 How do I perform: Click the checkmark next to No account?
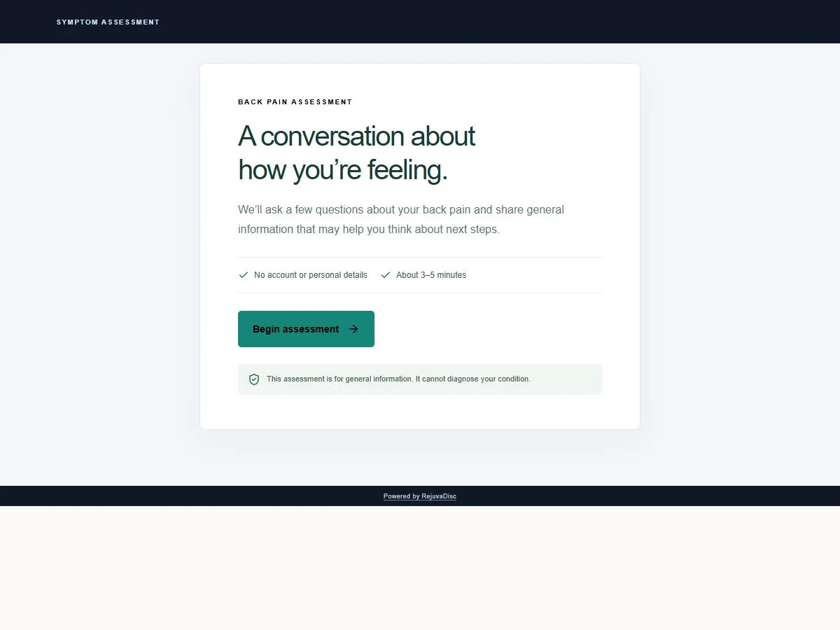point(244,275)
